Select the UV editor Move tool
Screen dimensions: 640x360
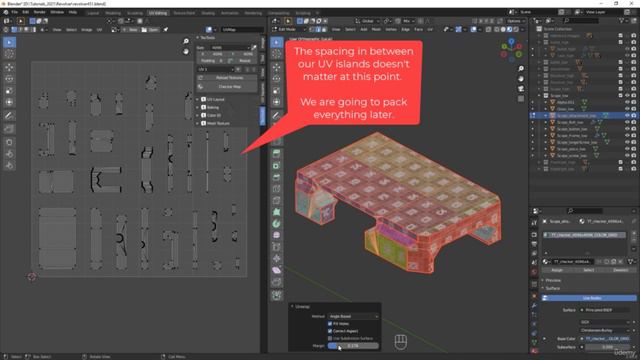pyautogui.click(x=9, y=67)
